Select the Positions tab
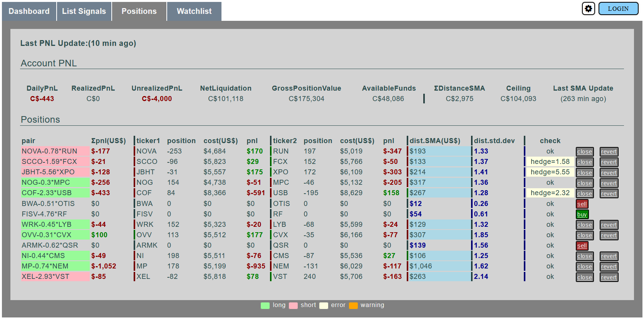This screenshot has width=644, height=319. click(139, 11)
